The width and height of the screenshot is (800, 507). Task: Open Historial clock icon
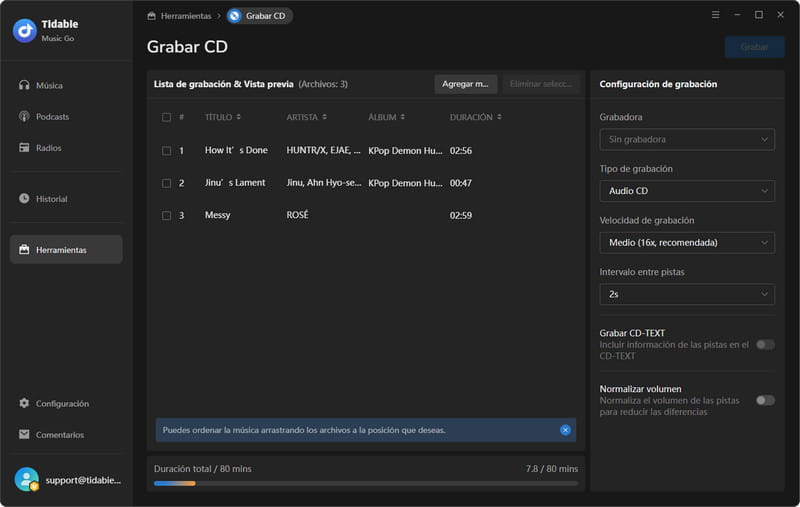click(x=24, y=198)
